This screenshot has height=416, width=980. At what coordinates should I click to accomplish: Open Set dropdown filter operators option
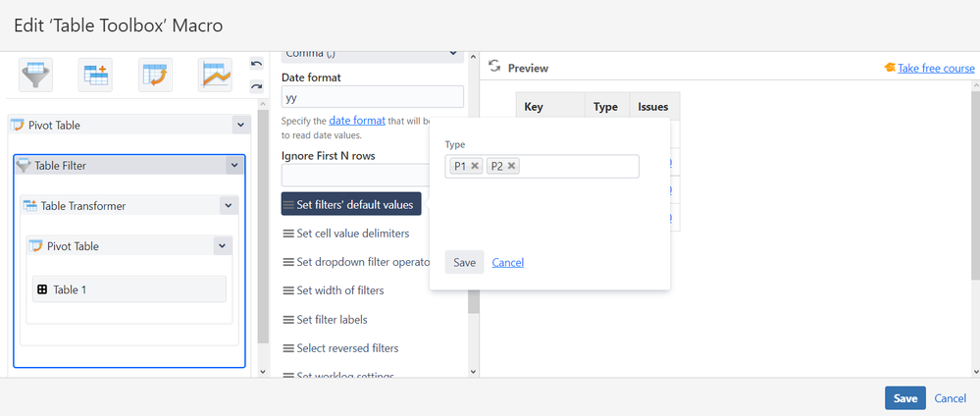pos(356,262)
